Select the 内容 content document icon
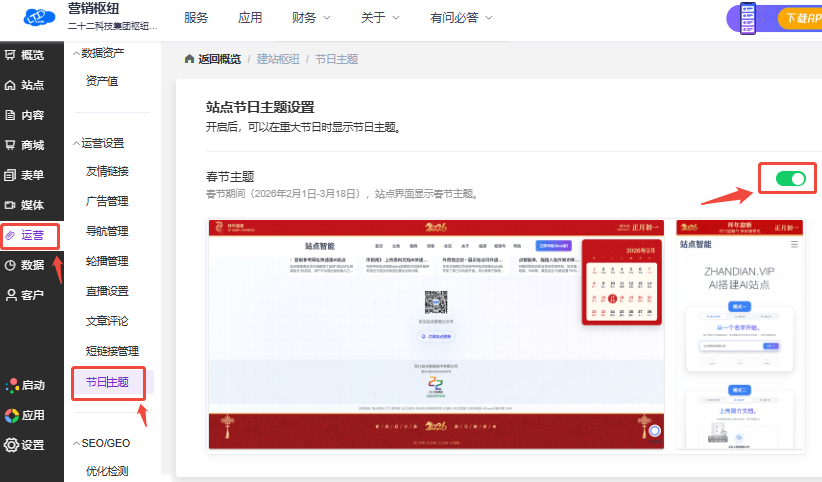Viewport: 822px width, 482px height. [x=11, y=115]
